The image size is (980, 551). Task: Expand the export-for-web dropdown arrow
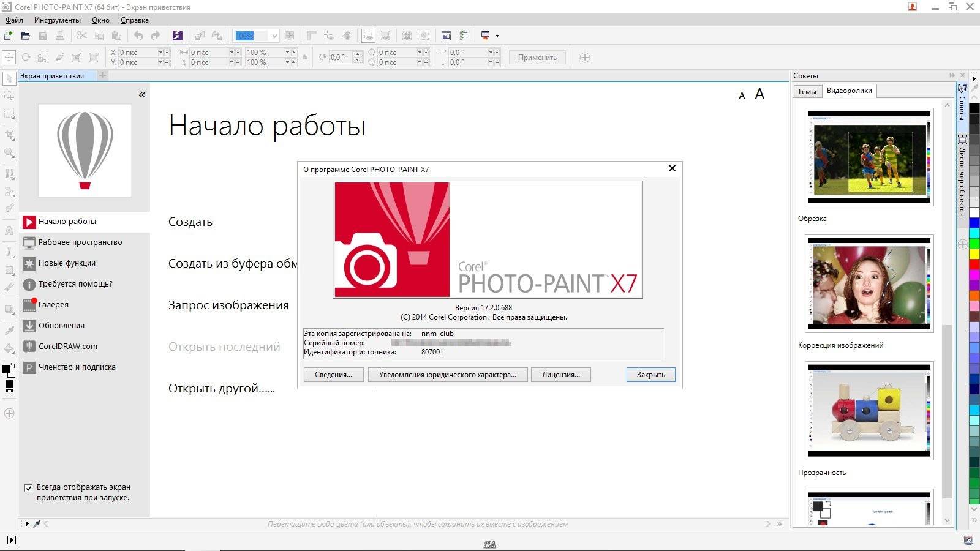pyautogui.click(x=498, y=36)
